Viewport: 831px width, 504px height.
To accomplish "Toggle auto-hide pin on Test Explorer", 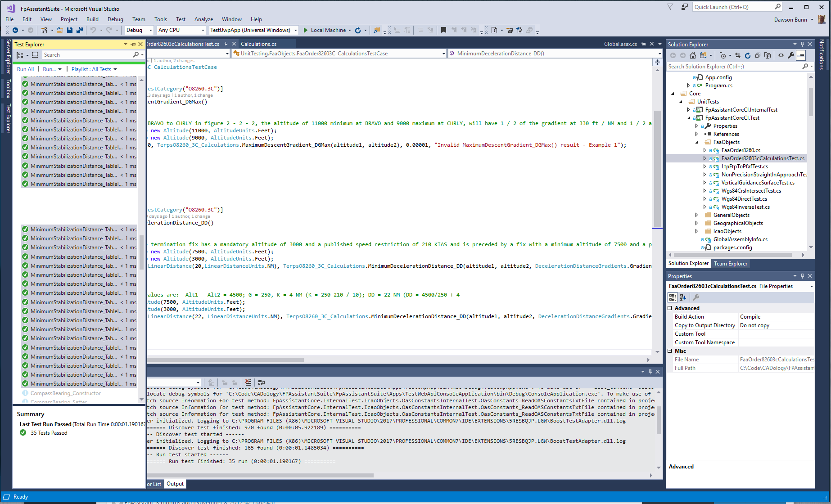I will [x=133, y=45].
